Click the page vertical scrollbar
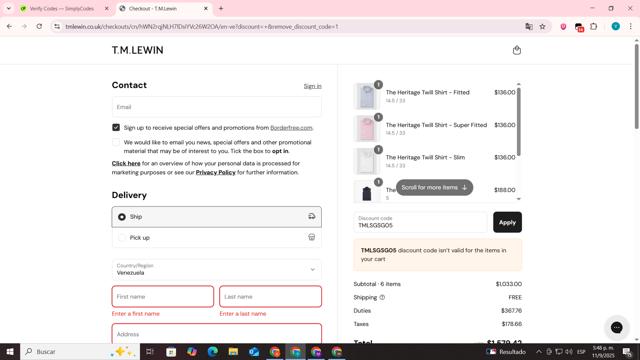The width and height of the screenshot is (640, 360). [x=636, y=87]
